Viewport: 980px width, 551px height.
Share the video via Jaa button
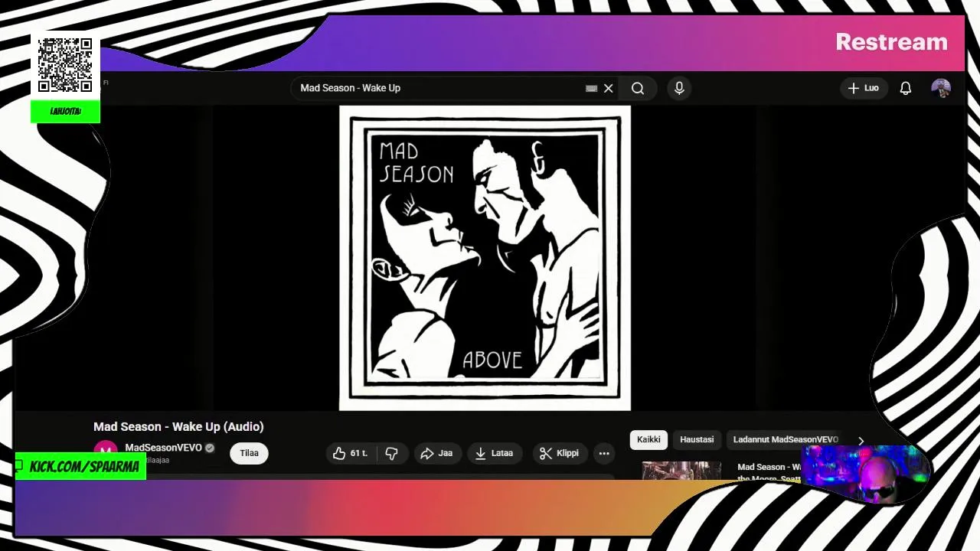(x=437, y=453)
